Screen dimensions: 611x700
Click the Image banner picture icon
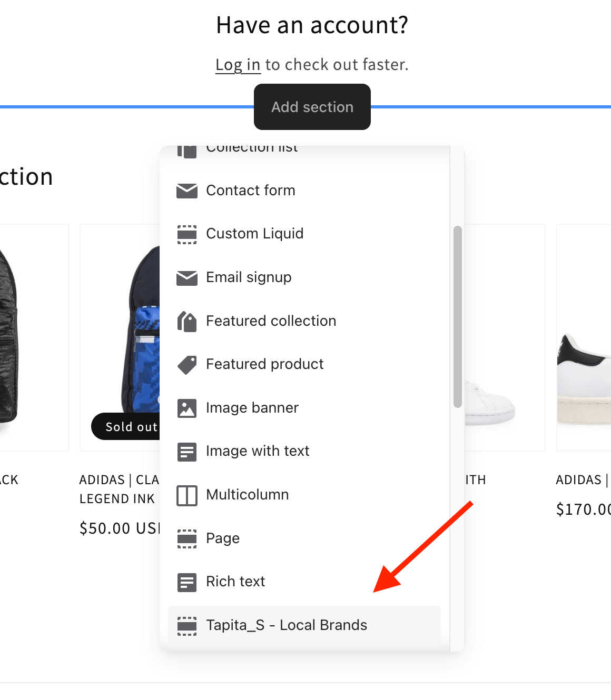tap(186, 408)
